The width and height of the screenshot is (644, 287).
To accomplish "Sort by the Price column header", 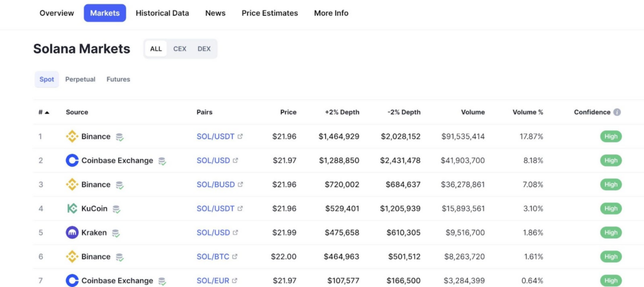I will point(288,112).
